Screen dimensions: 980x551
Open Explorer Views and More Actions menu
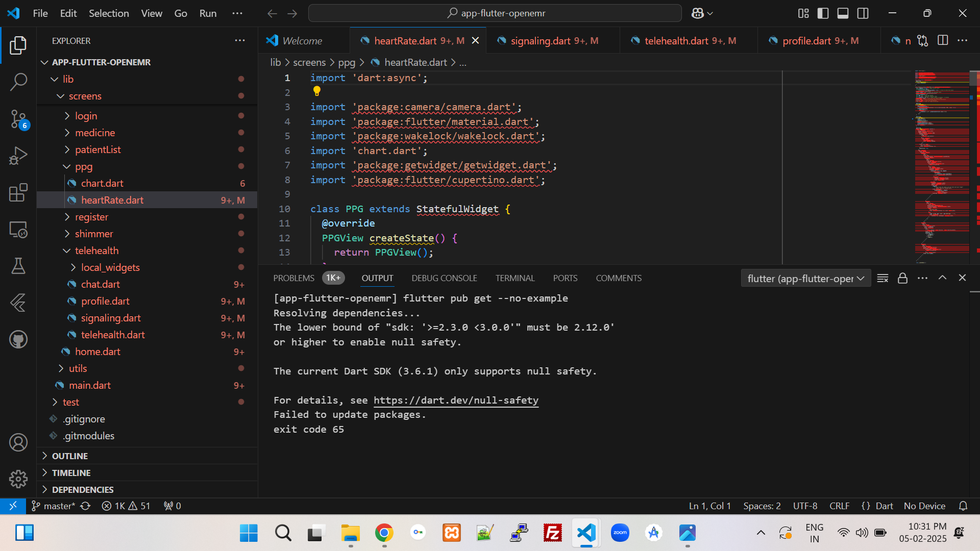[240, 40]
